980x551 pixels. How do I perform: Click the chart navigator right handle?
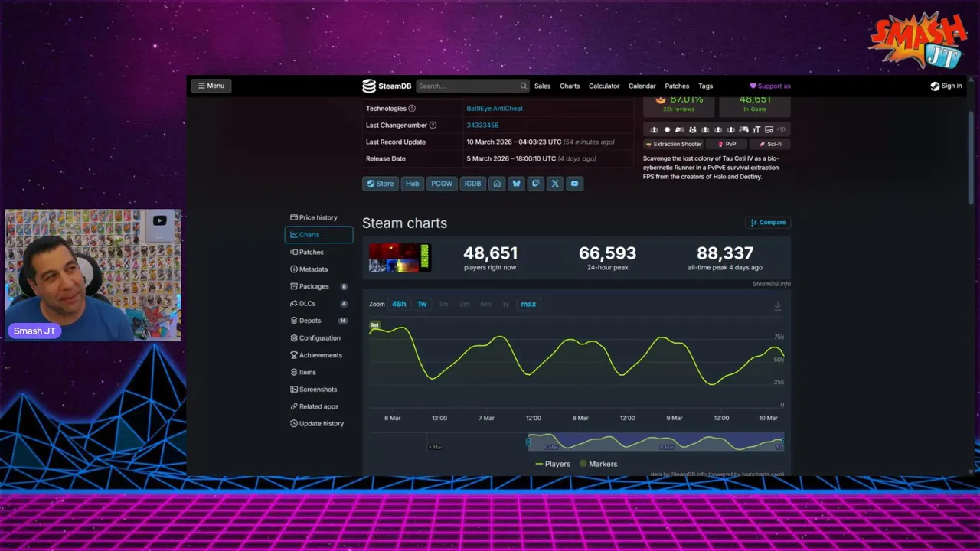point(782,442)
